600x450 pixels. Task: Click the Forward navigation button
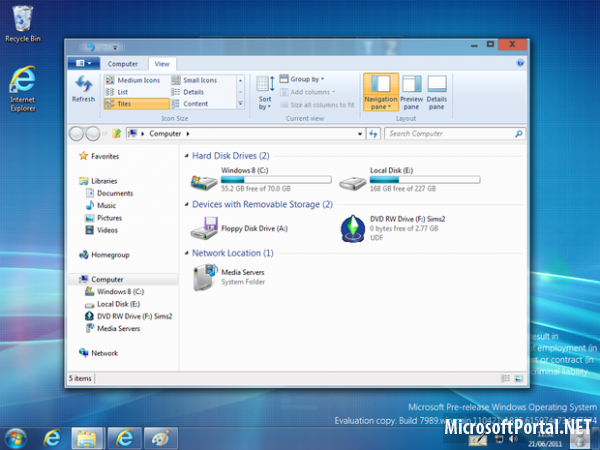[x=93, y=134]
